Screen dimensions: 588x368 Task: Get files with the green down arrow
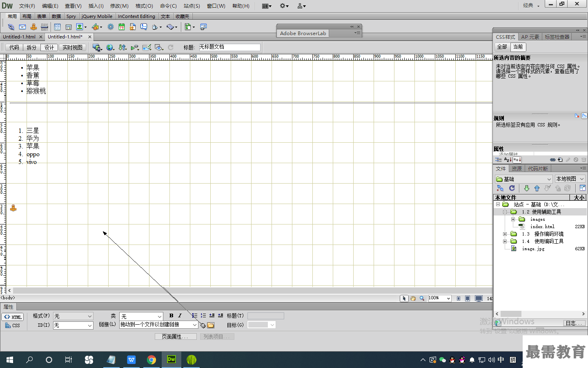[527, 188]
